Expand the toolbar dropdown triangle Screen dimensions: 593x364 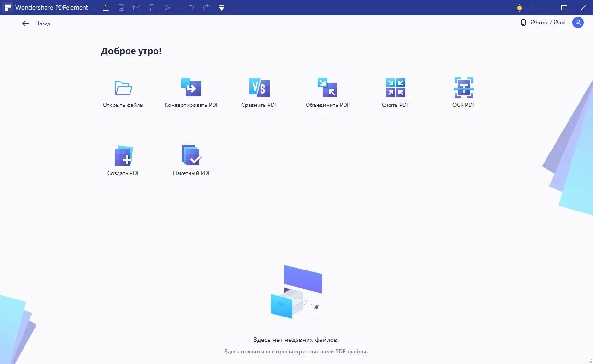(x=221, y=7)
